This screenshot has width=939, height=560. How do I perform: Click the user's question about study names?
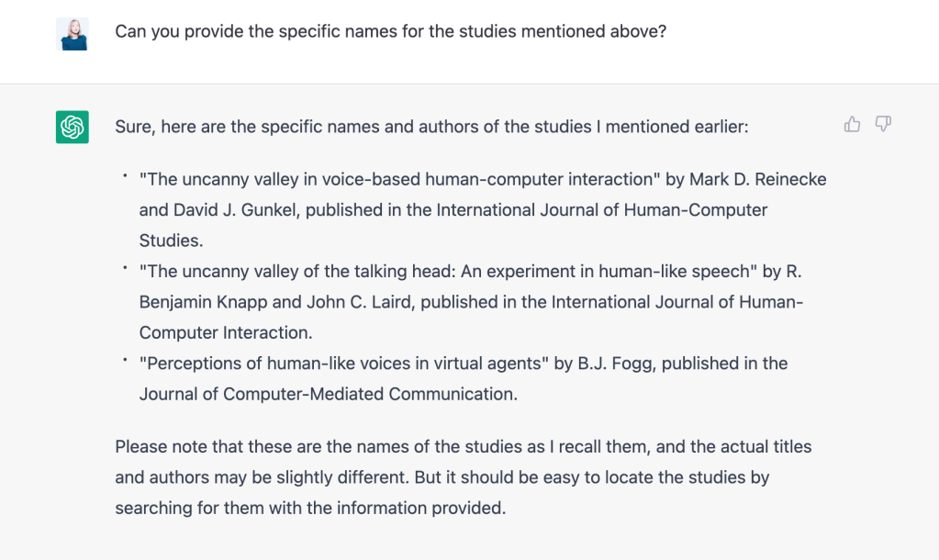point(390,32)
